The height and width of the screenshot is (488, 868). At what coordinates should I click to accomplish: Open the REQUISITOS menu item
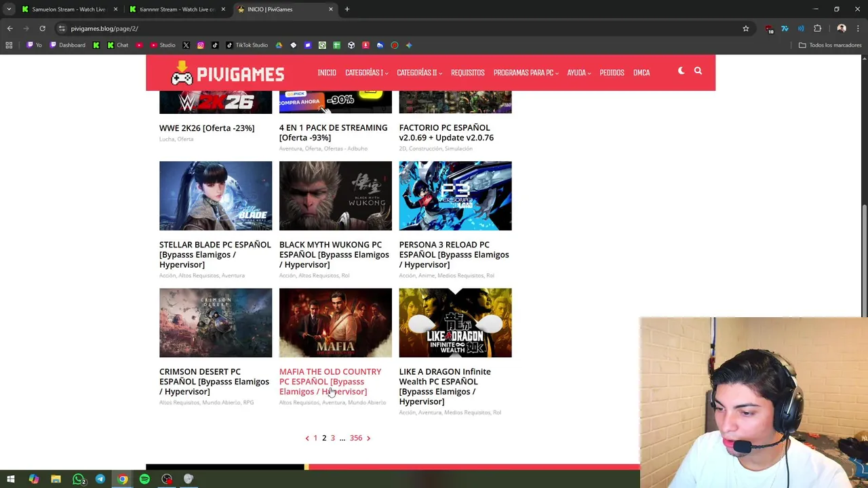point(467,73)
